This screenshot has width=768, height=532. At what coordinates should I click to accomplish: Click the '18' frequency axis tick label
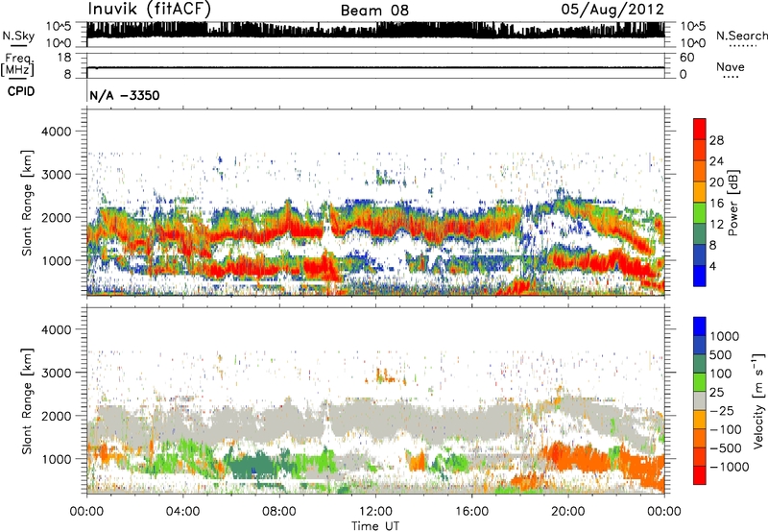click(64, 58)
